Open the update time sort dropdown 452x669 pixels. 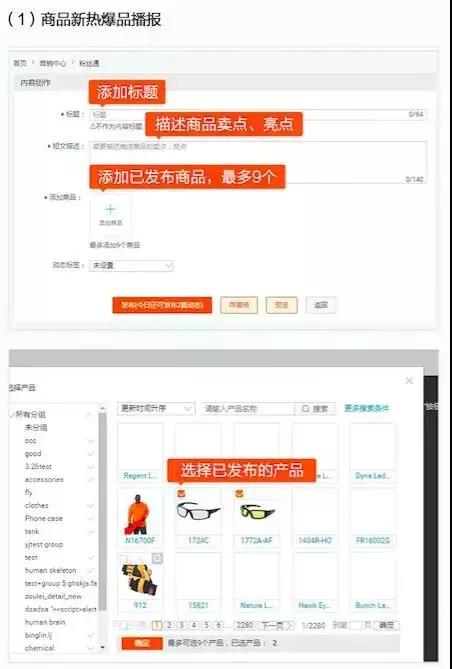tap(156, 408)
